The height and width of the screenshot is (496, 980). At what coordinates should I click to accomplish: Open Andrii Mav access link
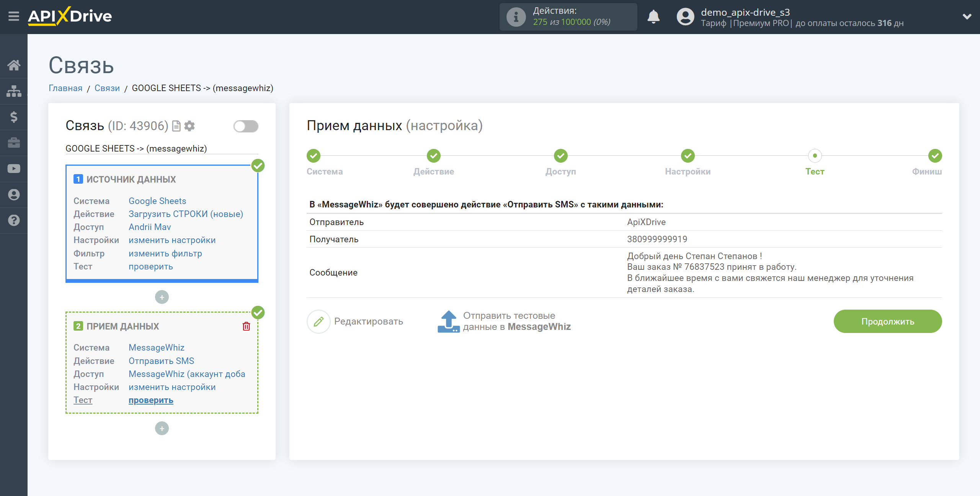tap(150, 227)
